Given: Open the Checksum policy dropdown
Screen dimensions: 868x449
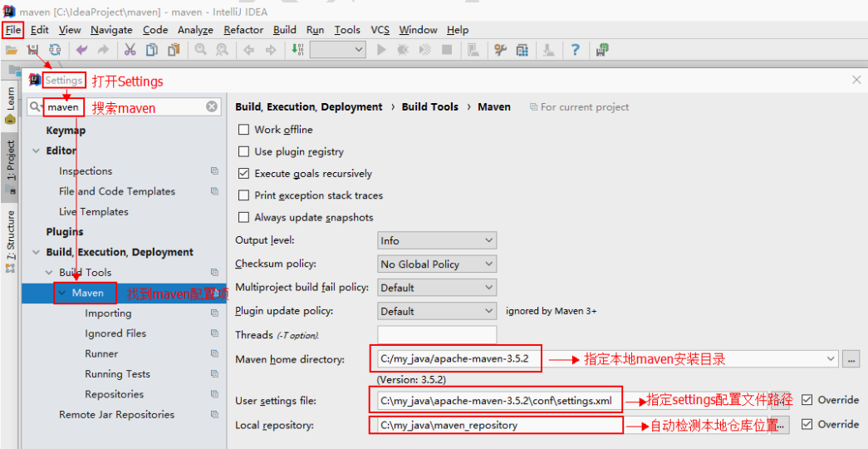Looking at the screenshot, I should point(437,264).
